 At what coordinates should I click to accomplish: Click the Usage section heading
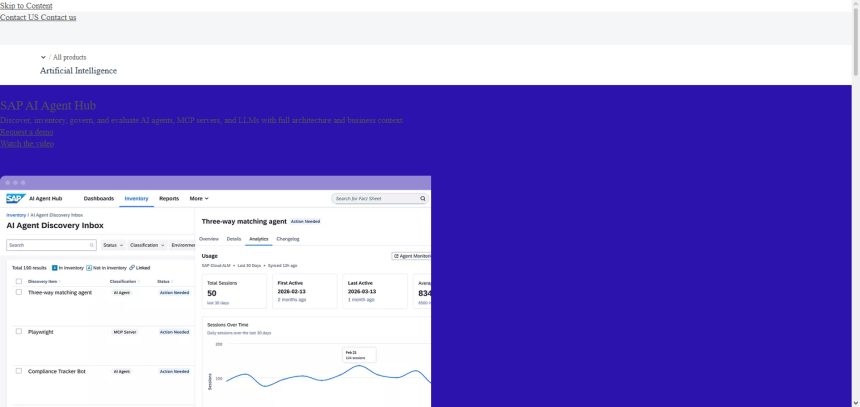[x=210, y=256]
